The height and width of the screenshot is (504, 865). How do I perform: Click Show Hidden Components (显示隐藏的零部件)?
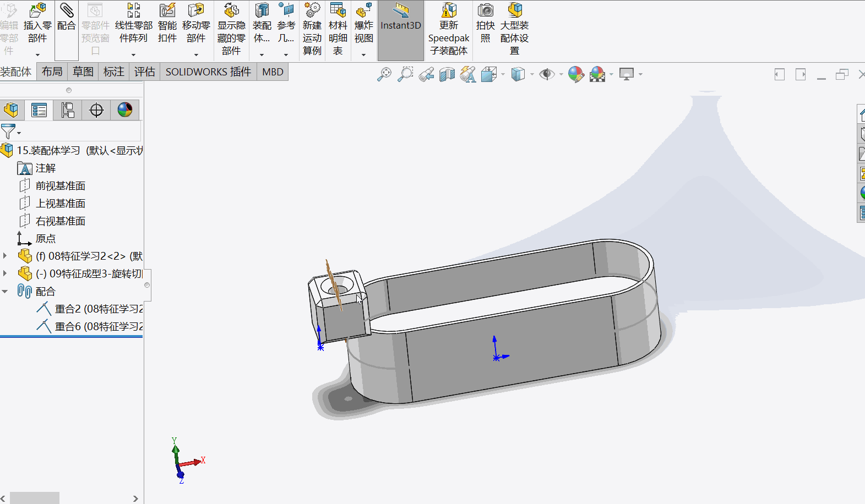[x=231, y=29]
